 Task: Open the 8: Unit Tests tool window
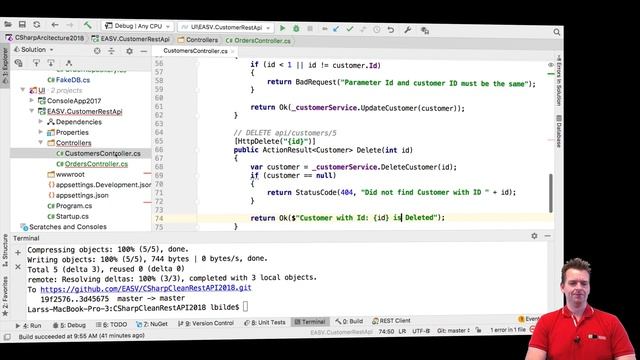coord(264,322)
